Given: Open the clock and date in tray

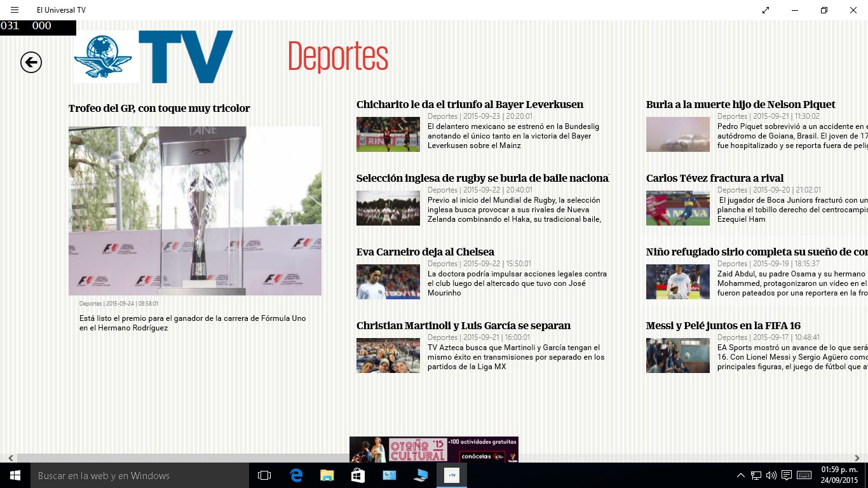Looking at the screenshot, I should click(x=839, y=475).
